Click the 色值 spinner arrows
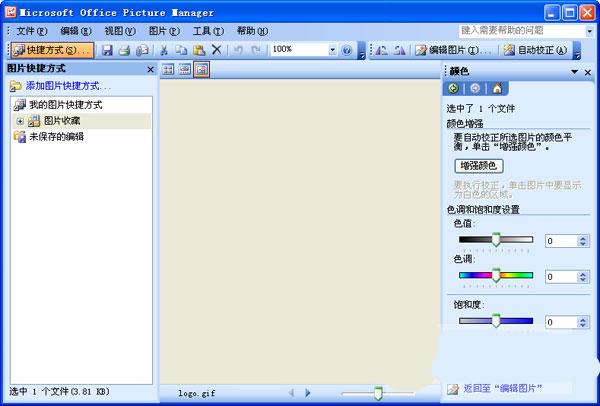The image size is (600, 406). point(583,241)
